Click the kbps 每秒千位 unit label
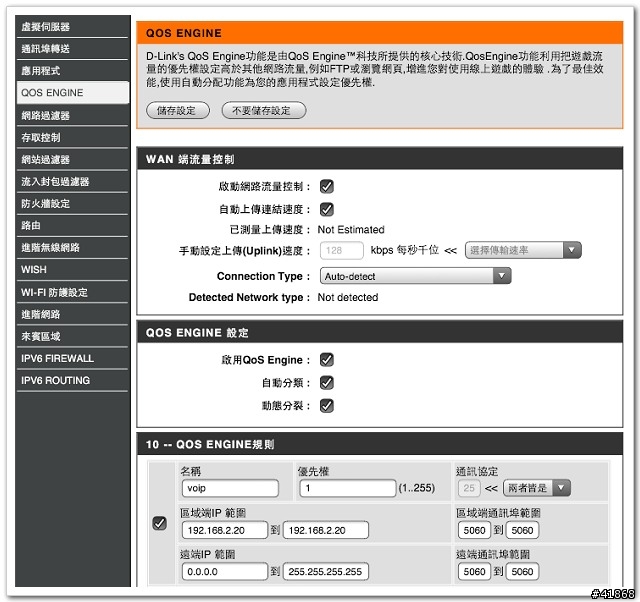This screenshot has width=640, height=602. (x=404, y=250)
